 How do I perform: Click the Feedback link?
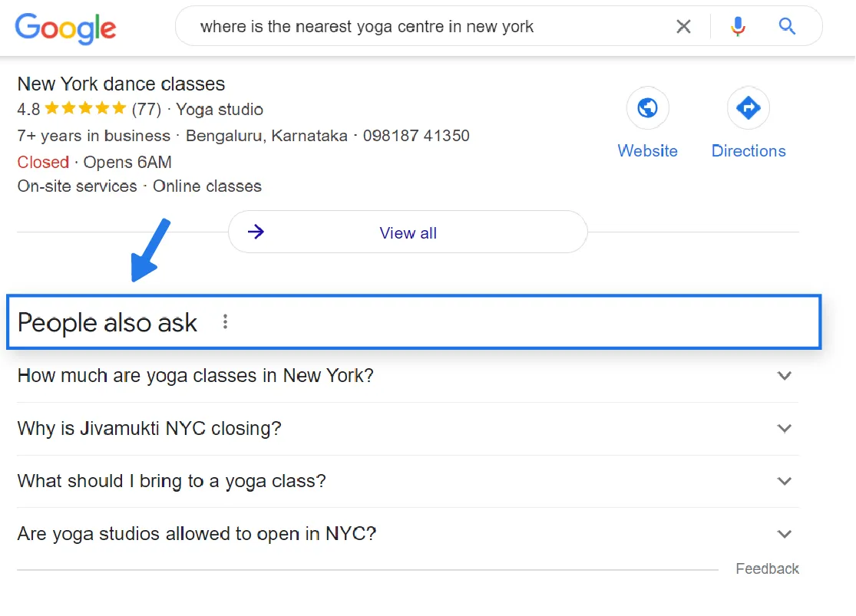(767, 568)
